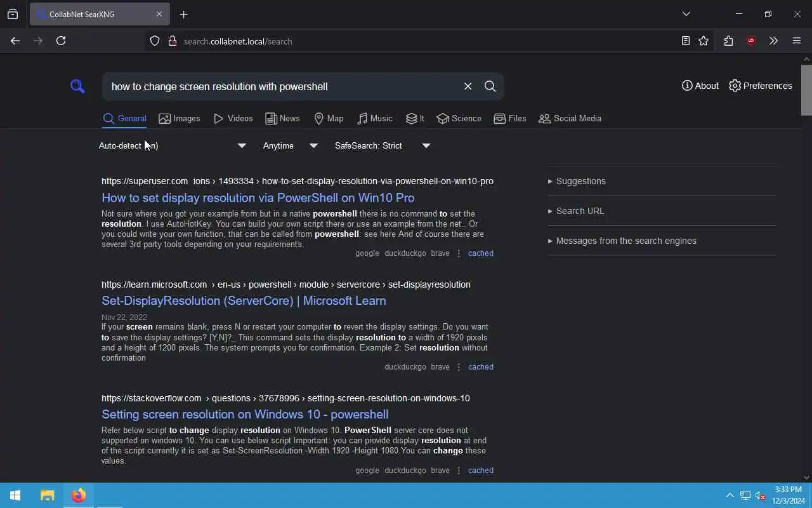812x508 pixels.
Task: Open cached link for stackoverflow result
Action: [x=480, y=471]
